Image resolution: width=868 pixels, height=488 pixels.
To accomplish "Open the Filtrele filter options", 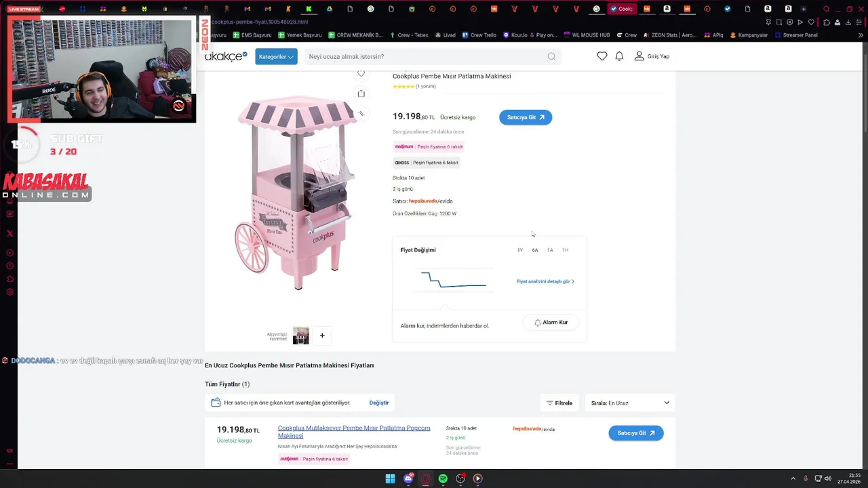I will point(559,403).
